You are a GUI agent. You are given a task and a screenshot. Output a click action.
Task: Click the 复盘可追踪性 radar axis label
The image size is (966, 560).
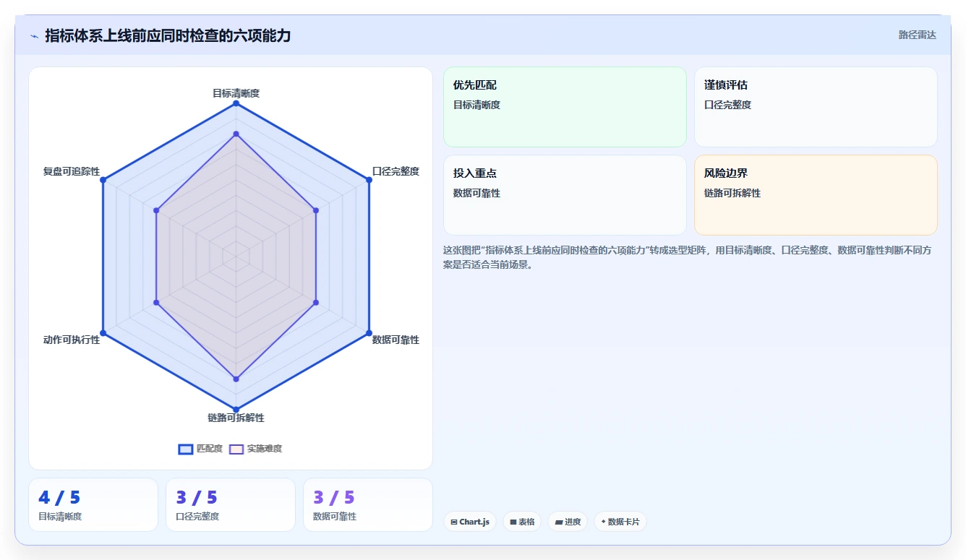tap(71, 171)
